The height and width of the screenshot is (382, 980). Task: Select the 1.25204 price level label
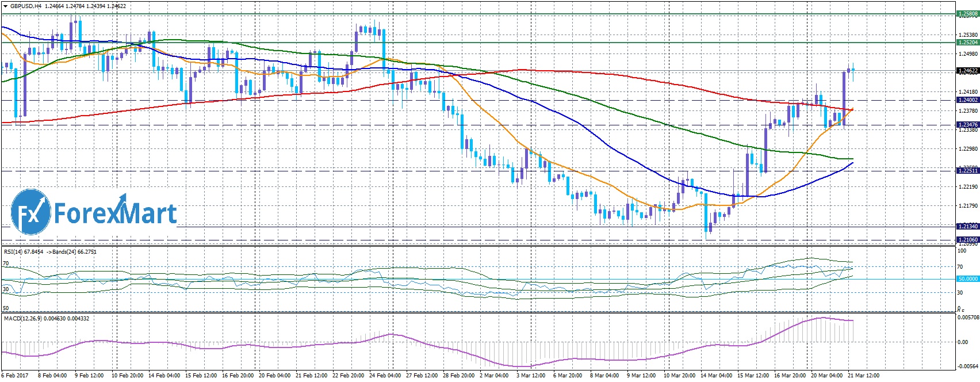pyautogui.click(x=967, y=43)
